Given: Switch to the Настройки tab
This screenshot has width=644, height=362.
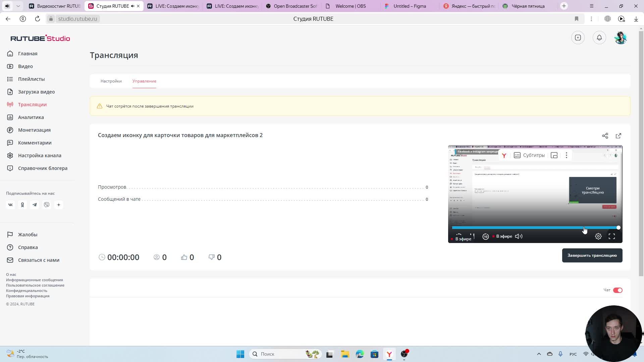Looking at the screenshot, I should pos(111,81).
